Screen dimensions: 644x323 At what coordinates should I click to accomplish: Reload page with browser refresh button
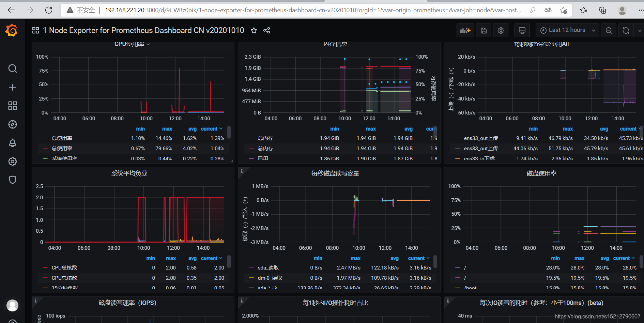(x=49, y=10)
